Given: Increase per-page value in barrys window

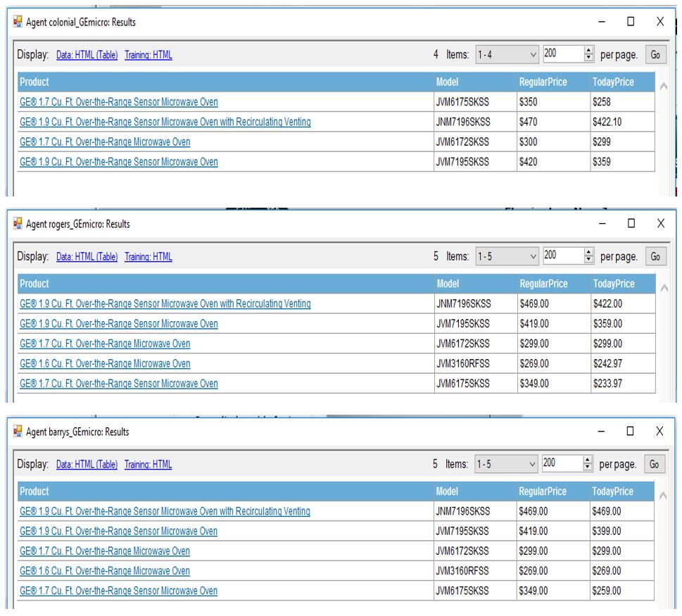Looking at the screenshot, I should tap(588, 460).
